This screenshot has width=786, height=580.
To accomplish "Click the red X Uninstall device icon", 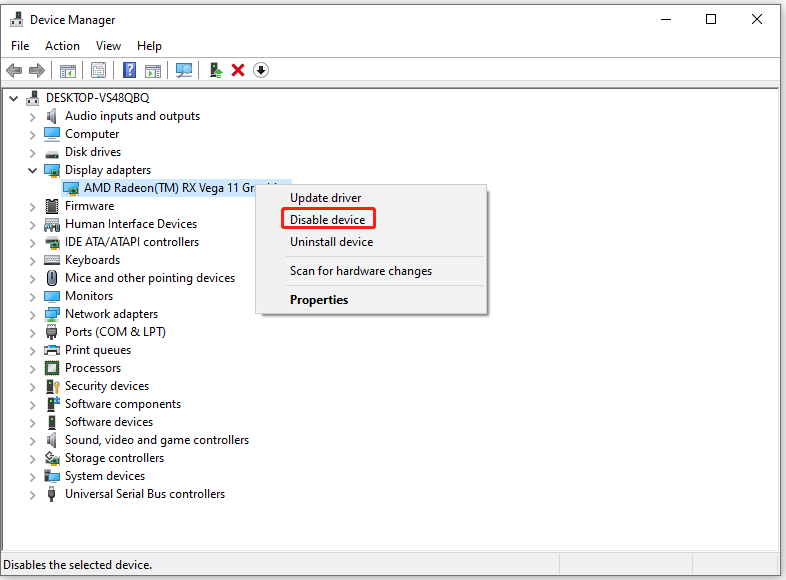I will pos(238,70).
